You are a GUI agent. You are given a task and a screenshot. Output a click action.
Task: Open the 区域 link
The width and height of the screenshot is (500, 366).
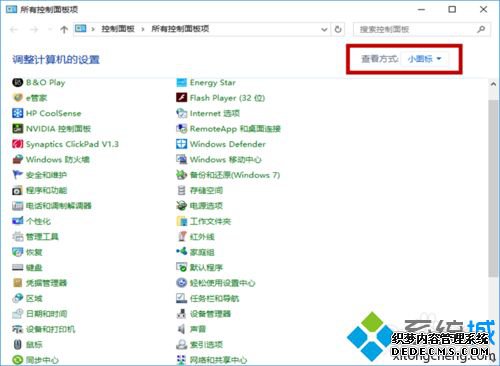(34, 298)
